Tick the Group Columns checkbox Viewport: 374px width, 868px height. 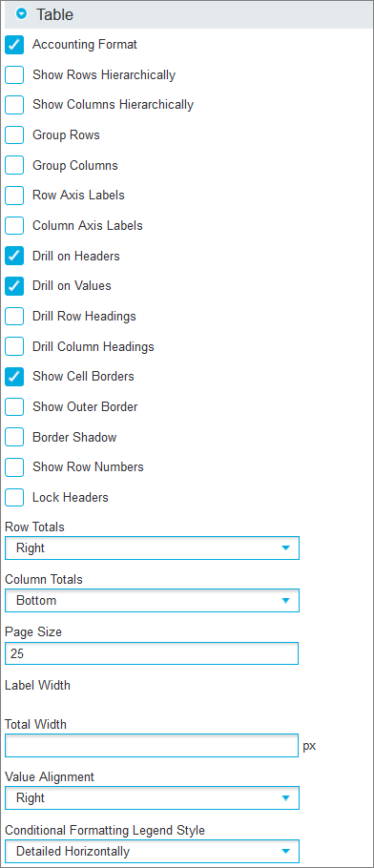14,165
